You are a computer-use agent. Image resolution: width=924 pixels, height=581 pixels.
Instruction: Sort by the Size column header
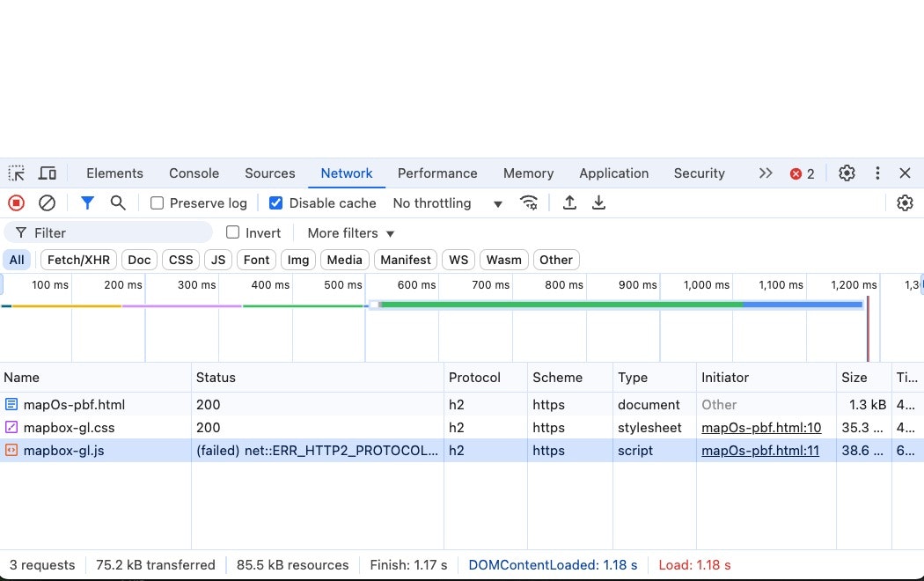864,378
